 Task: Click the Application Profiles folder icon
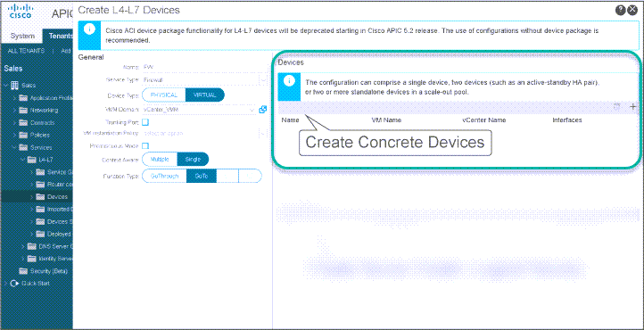coord(23,98)
